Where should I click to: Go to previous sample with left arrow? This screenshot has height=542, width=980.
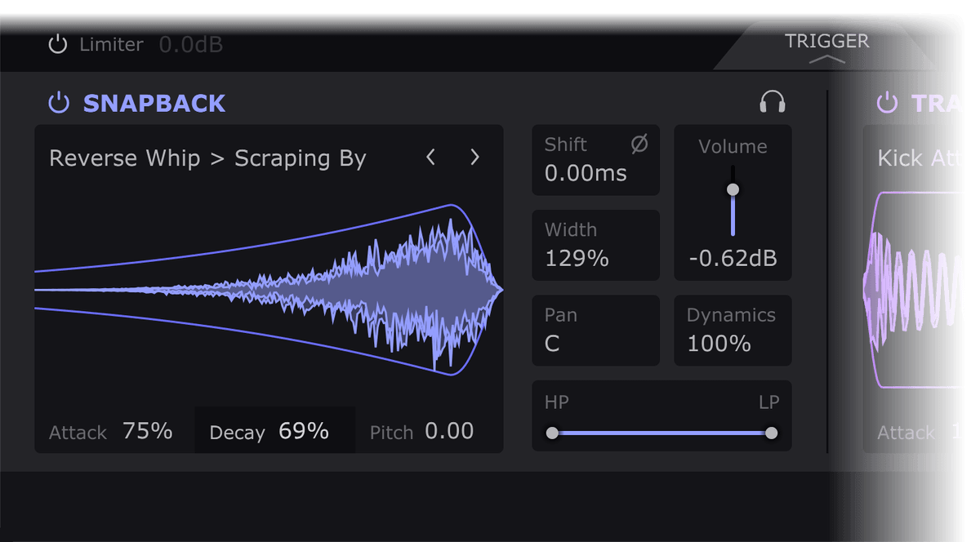[431, 158]
